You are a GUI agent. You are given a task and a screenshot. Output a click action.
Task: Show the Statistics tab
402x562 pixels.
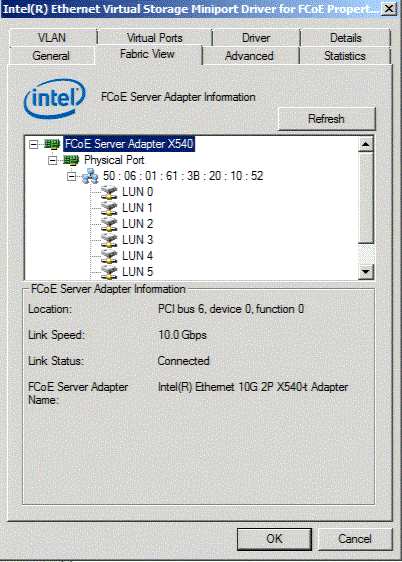(x=345, y=56)
